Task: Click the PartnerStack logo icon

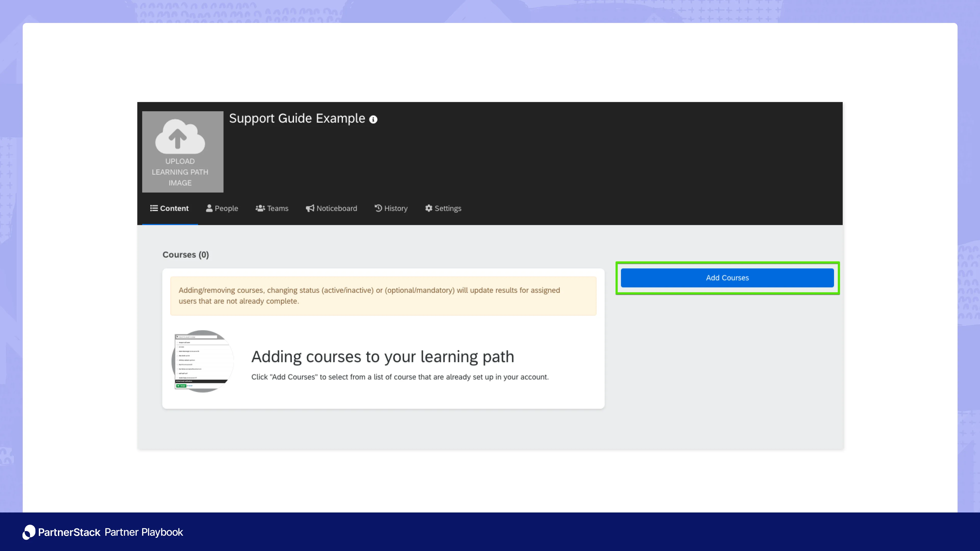Action: point(29,532)
